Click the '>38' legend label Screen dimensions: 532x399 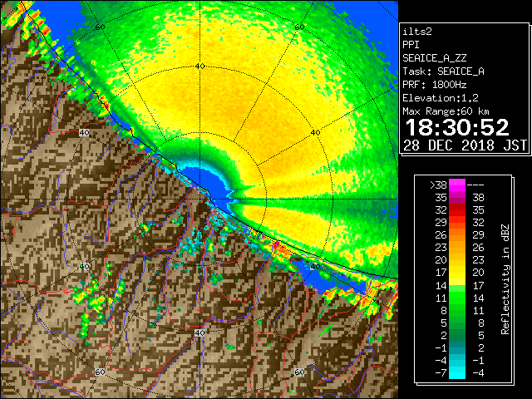[x=438, y=185]
